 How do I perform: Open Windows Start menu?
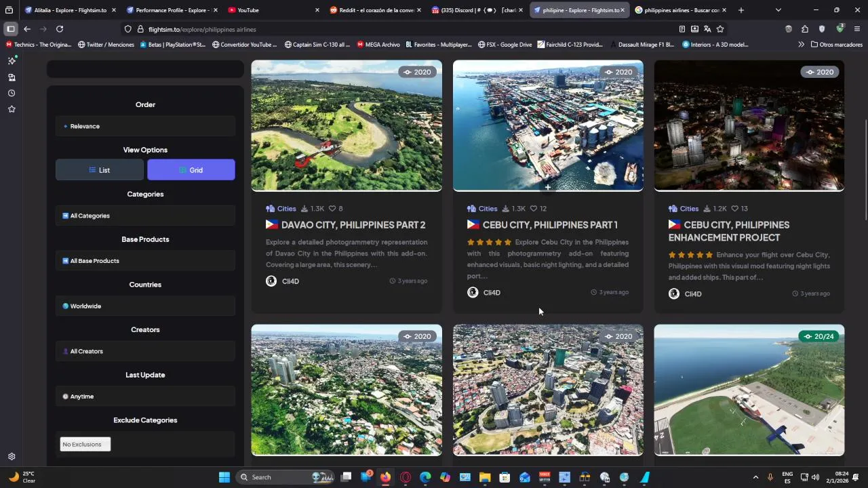(x=224, y=477)
